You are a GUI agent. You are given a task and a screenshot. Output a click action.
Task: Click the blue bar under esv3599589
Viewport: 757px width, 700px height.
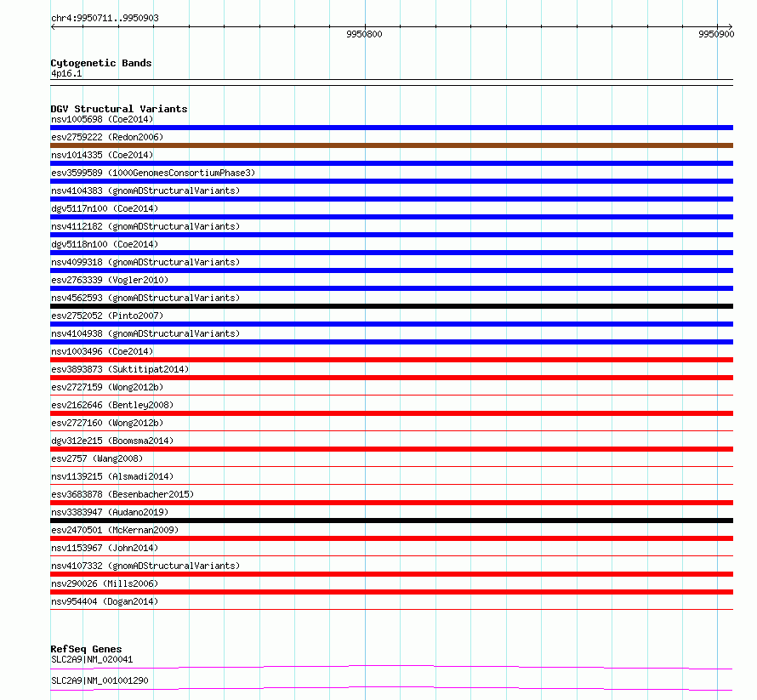[x=391, y=181]
